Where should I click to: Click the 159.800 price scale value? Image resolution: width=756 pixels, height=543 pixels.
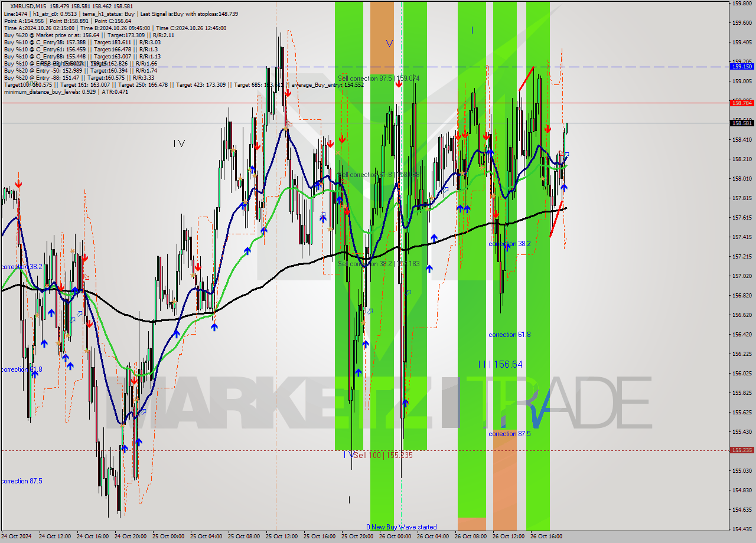tap(742, 4)
